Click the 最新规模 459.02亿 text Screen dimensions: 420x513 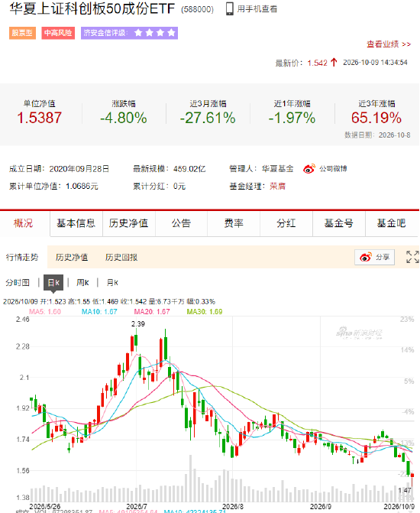point(170,169)
